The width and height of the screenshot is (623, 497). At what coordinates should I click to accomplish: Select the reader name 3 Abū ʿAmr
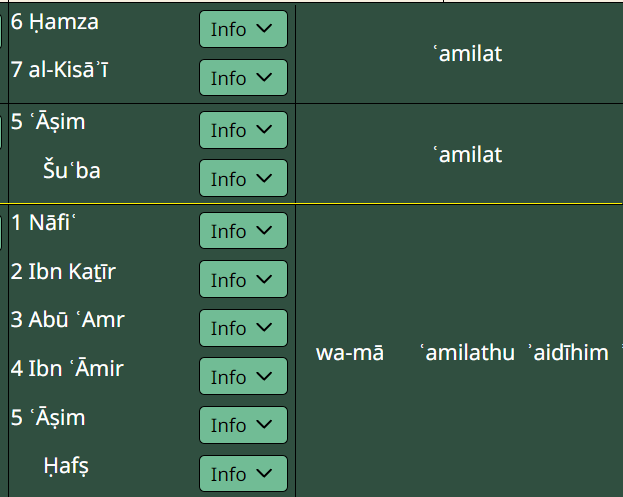click(x=68, y=320)
